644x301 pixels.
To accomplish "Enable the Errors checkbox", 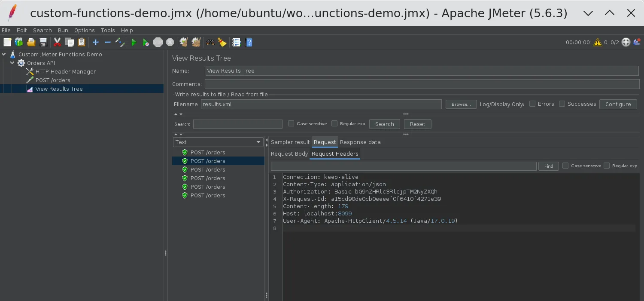I will pyautogui.click(x=532, y=104).
